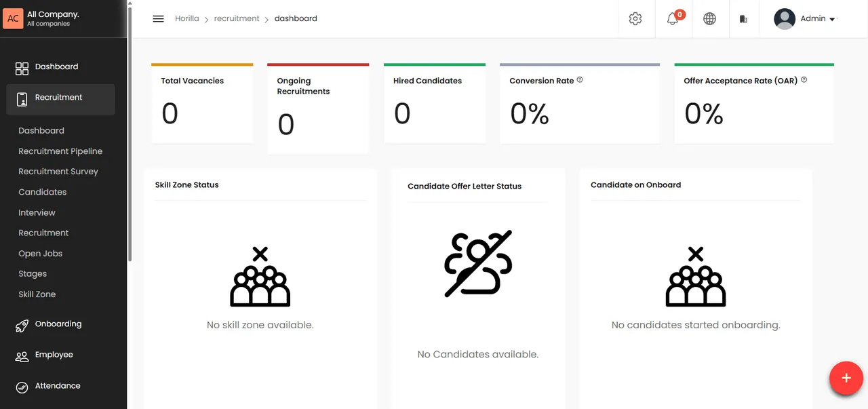868x409 pixels.
Task: Click Offer Acceptance Rate help icon
Action: click(x=804, y=80)
